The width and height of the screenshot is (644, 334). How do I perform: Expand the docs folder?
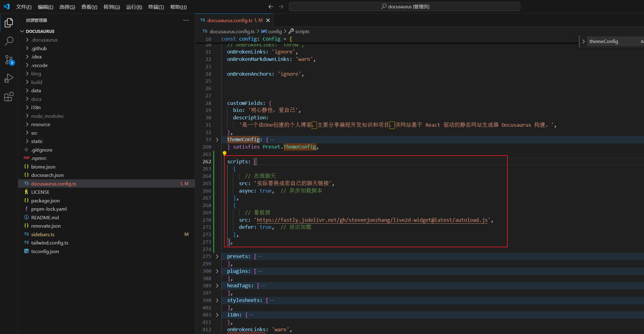[x=106, y=99]
